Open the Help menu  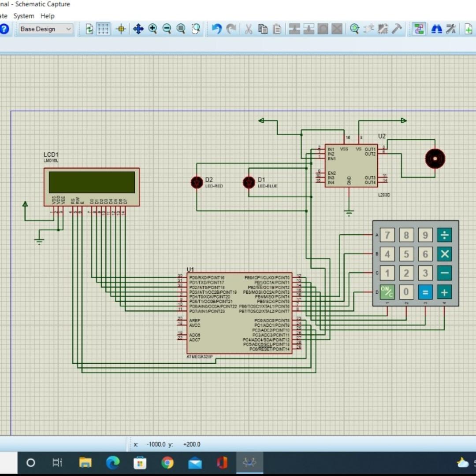tap(47, 16)
